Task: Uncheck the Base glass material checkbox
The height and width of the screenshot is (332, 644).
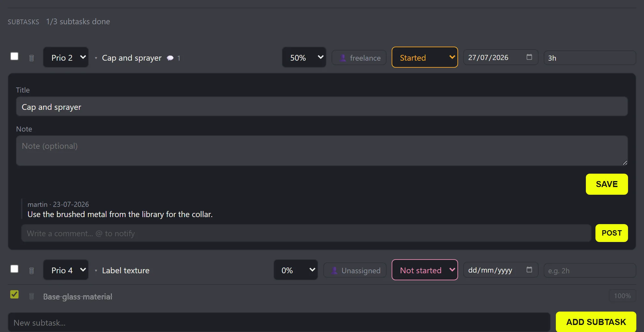Action: tap(14, 294)
